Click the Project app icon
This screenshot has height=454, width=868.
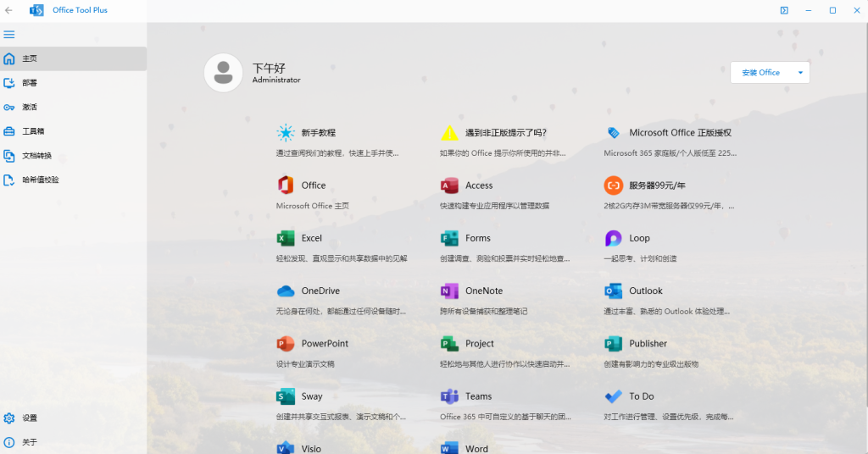click(x=449, y=343)
